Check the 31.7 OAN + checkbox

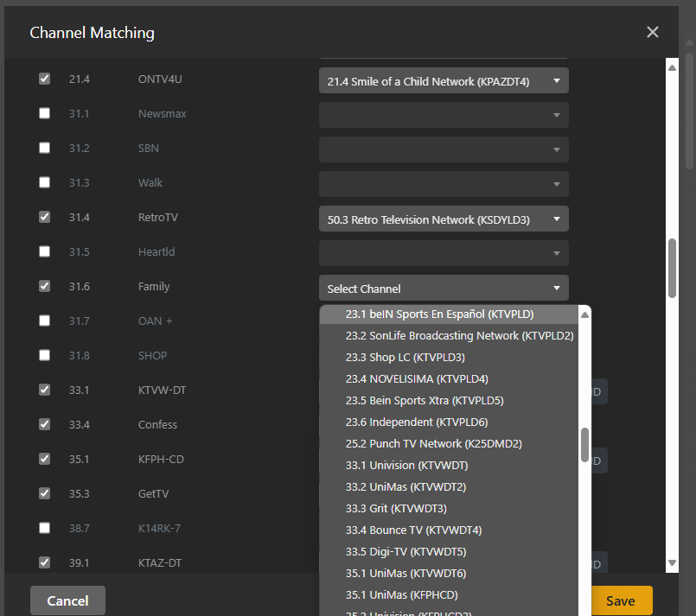tap(44, 321)
